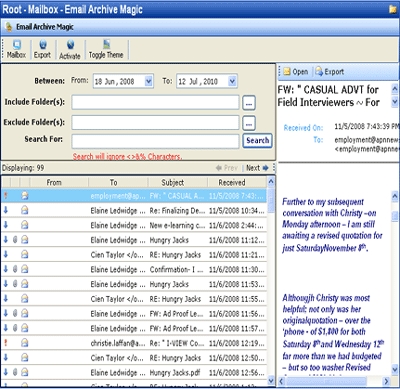The height and width of the screenshot is (389, 400).
Task: Click paperclip of 'FW: Ad Proof Le...' 11:56 row
Action: (x=15, y=313)
